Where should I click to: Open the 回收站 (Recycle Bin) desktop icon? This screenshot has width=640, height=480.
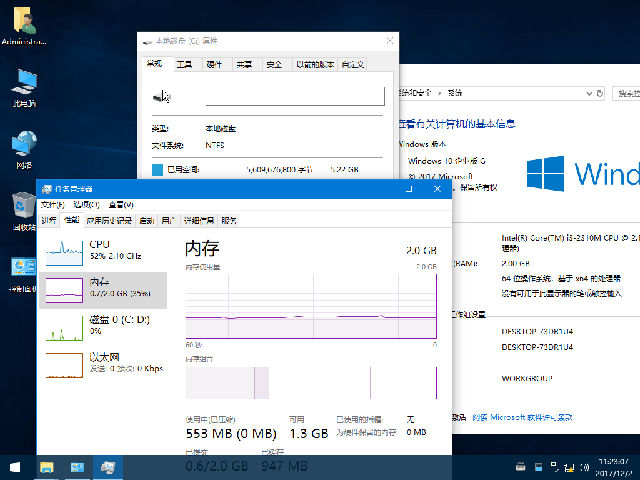(x=24, y=211)
